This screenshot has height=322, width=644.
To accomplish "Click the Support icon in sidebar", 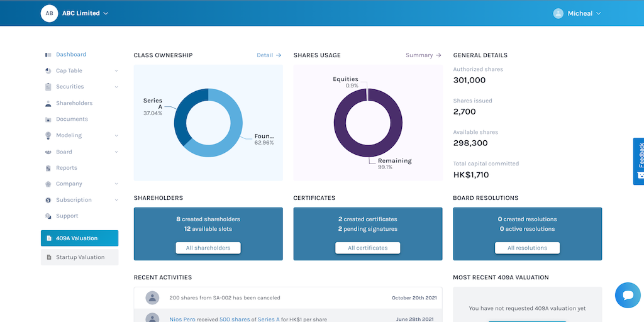I will point(48,216).
